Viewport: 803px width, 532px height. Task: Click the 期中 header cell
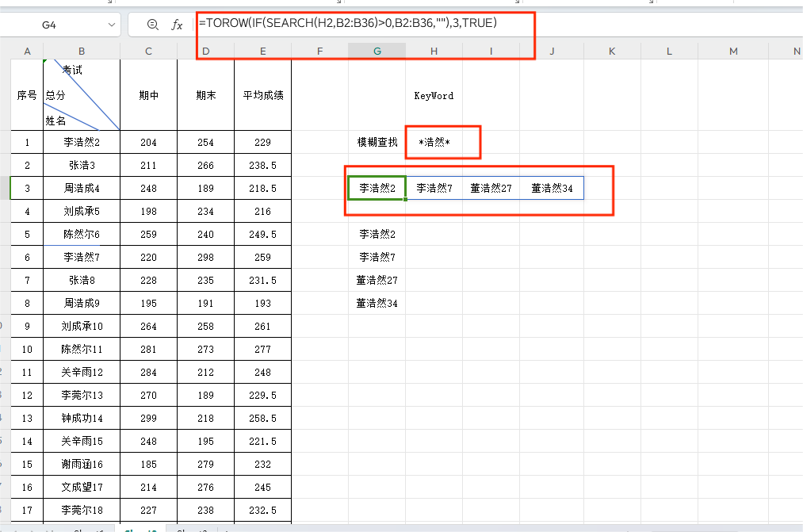(x=148, y=95)
